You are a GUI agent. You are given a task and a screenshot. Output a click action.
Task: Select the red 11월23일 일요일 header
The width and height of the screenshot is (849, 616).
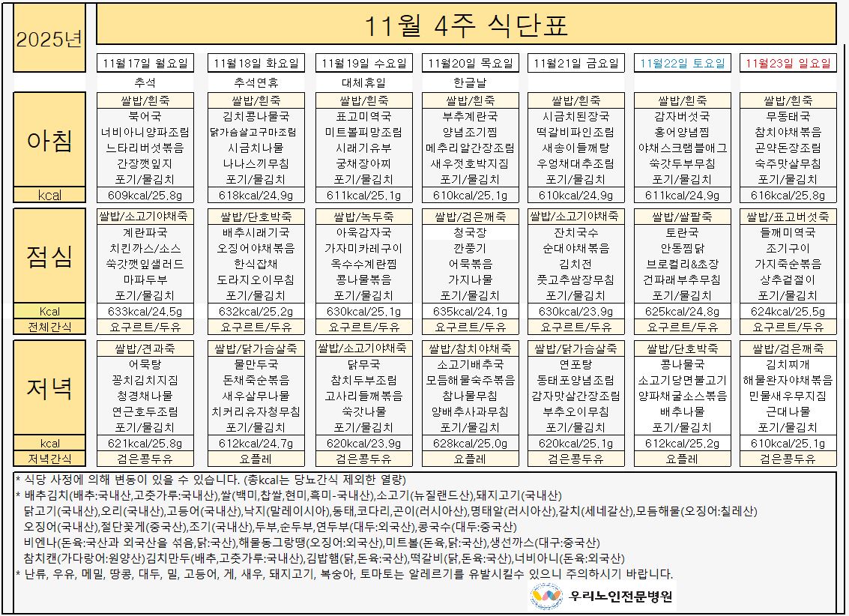point(788,63)
